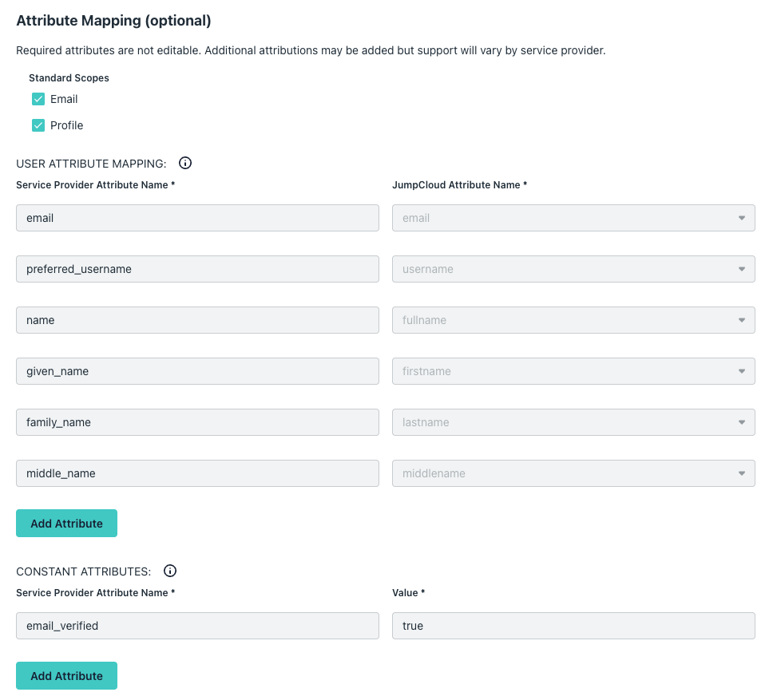The width and height of the screenshot is (777, 700).
Task: Select the middle_name attribute field
Action: point(197,473)
